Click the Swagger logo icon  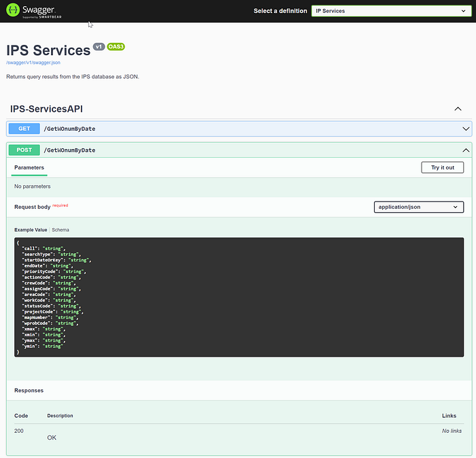pyautogui.click(x=13, y=10)
